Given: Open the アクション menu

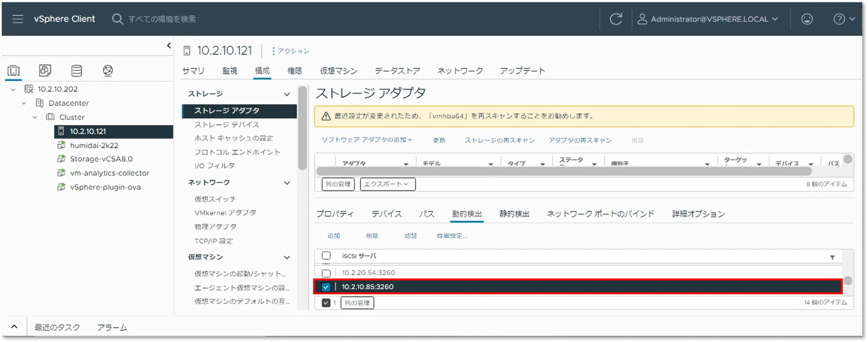Looking at the screenshot, I should tap(290, 51).
